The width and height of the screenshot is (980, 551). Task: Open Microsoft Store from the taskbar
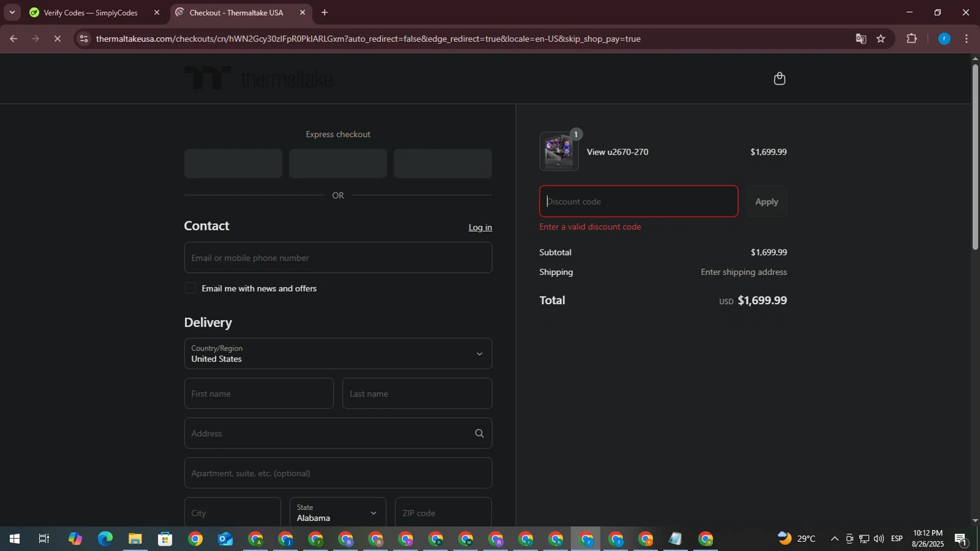click(x=165, y=539)
